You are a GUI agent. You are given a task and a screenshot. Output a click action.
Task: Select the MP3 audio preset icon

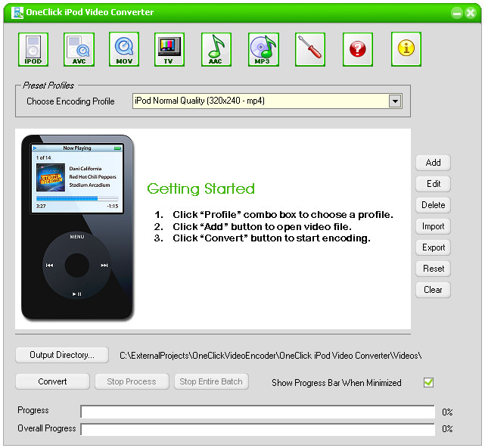click(263, 49)
